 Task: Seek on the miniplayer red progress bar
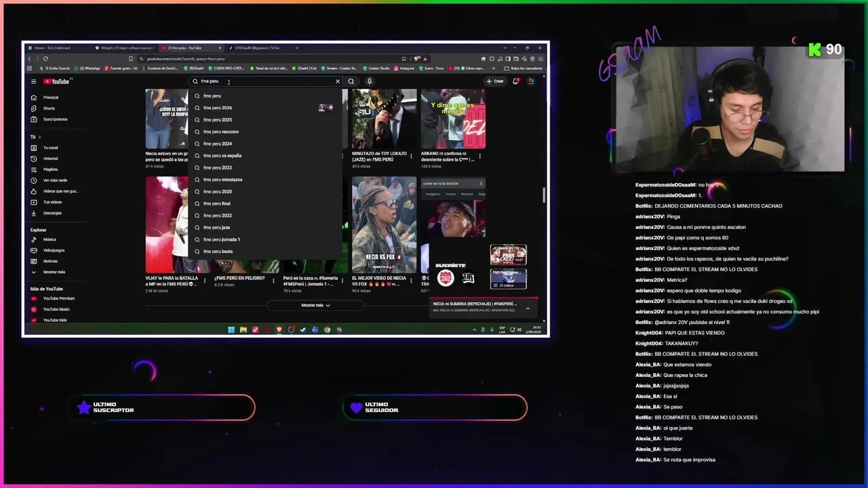point(484,298)
